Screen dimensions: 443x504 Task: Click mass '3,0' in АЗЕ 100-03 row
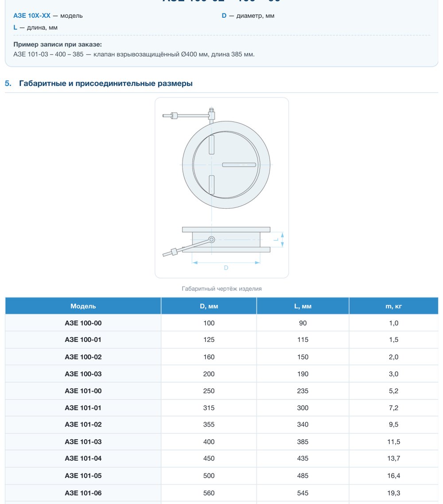394,374
